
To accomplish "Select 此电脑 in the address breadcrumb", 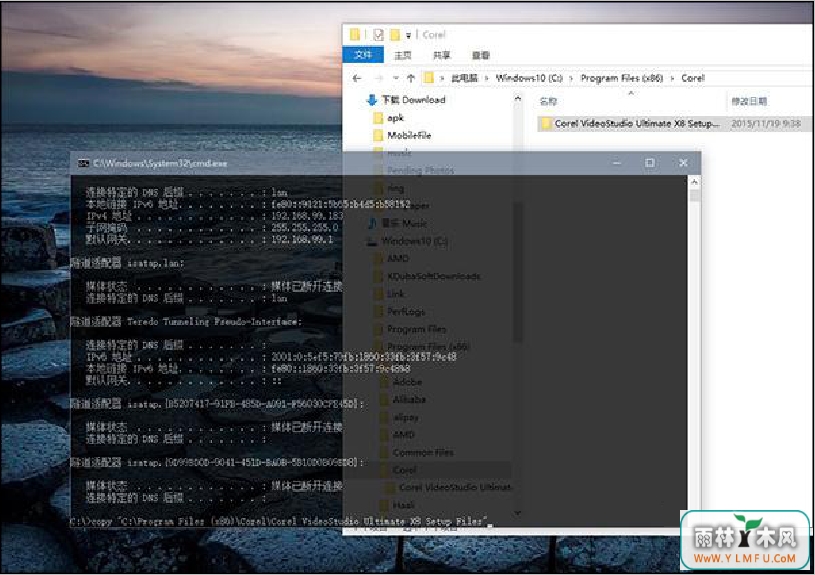I will (464, 78).
